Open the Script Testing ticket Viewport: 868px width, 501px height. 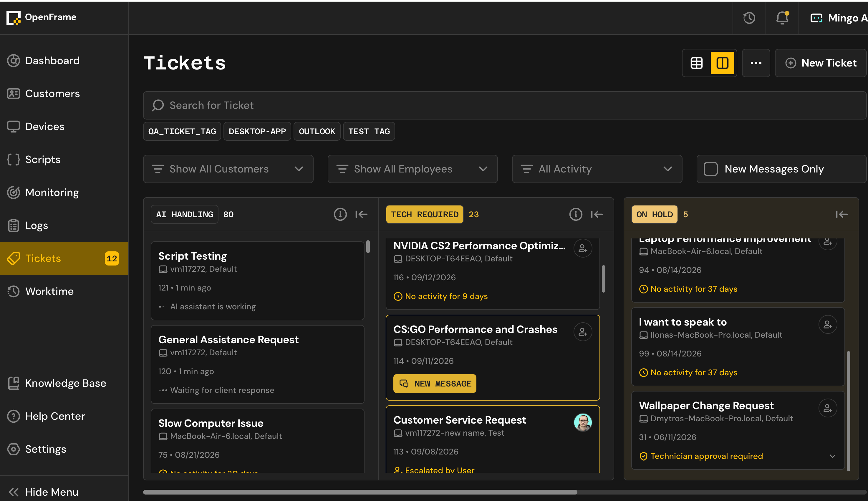pos(257,281)
